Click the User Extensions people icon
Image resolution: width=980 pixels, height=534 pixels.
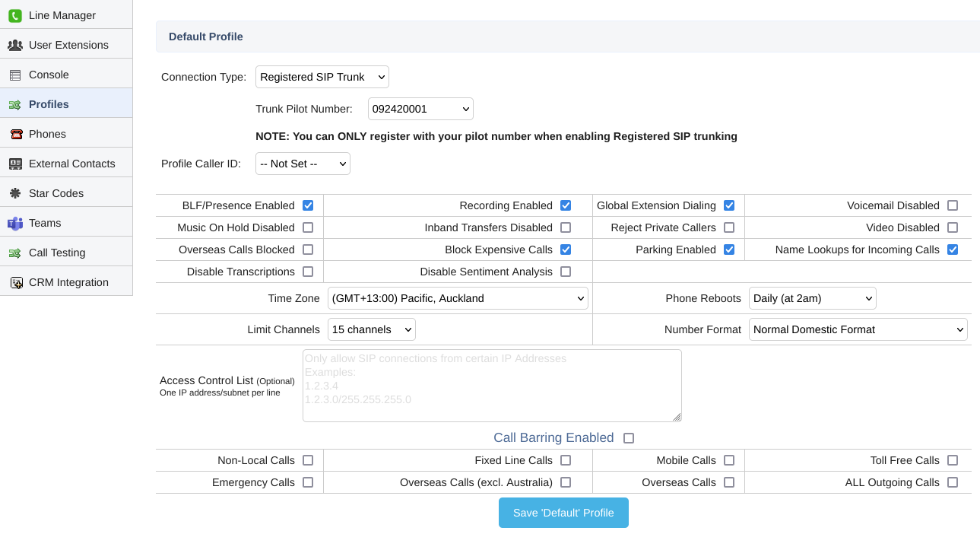(15, 45)
